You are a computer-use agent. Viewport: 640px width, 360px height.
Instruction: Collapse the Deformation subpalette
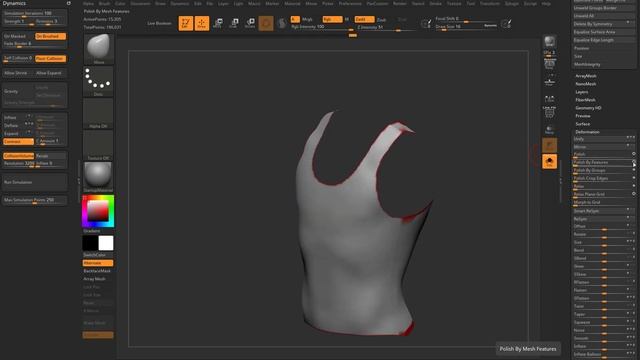[587, 132]
